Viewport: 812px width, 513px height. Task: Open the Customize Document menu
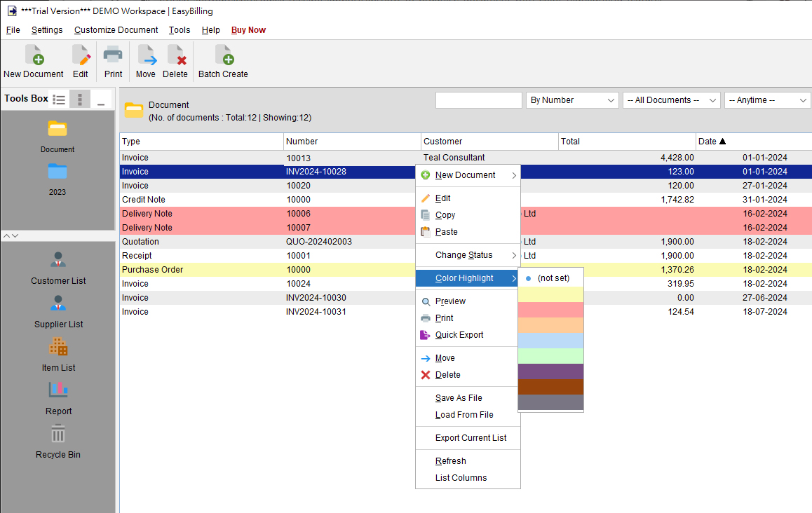(116, 30)
